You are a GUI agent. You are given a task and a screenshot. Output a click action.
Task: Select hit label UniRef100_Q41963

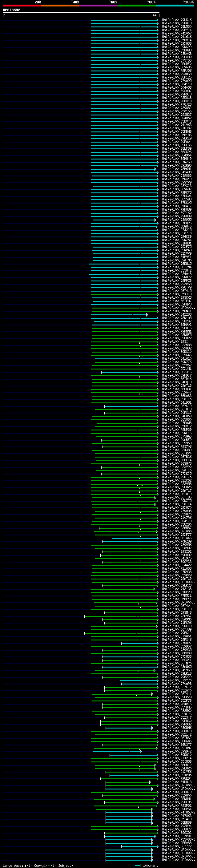coord(177,125)
